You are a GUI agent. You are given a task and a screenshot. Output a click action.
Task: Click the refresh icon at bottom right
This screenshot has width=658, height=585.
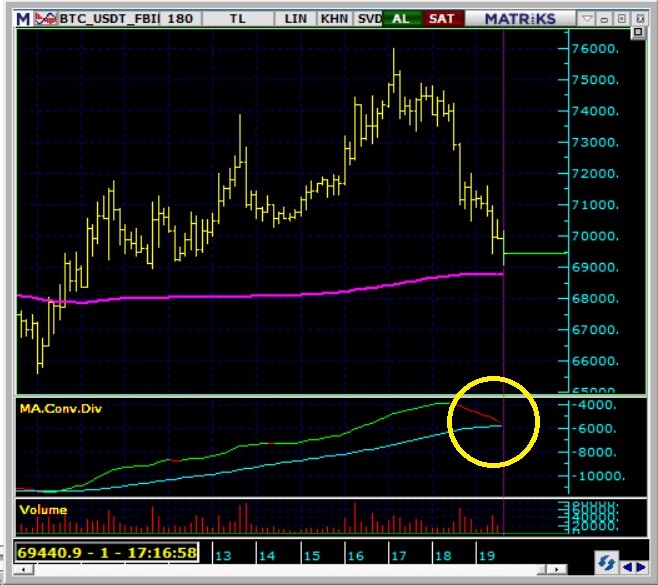(605, 562)
